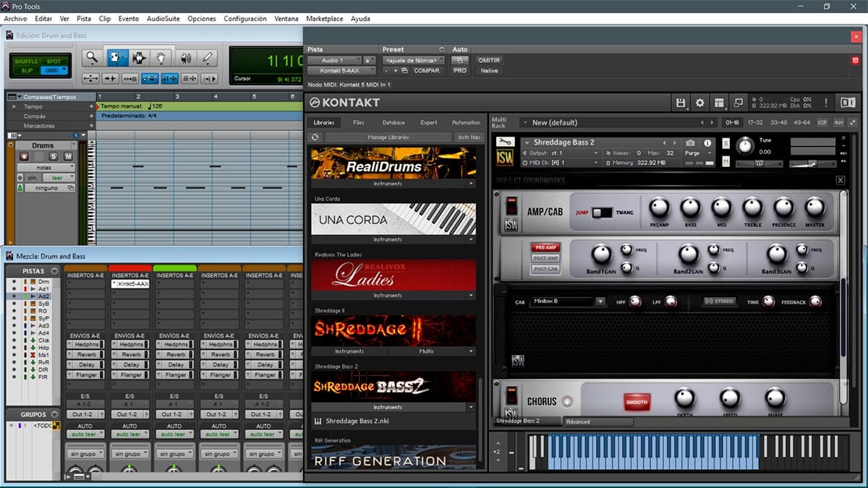Open the Audio 1 track selector dropdown
868x488 pixels.
click(335, 60)
